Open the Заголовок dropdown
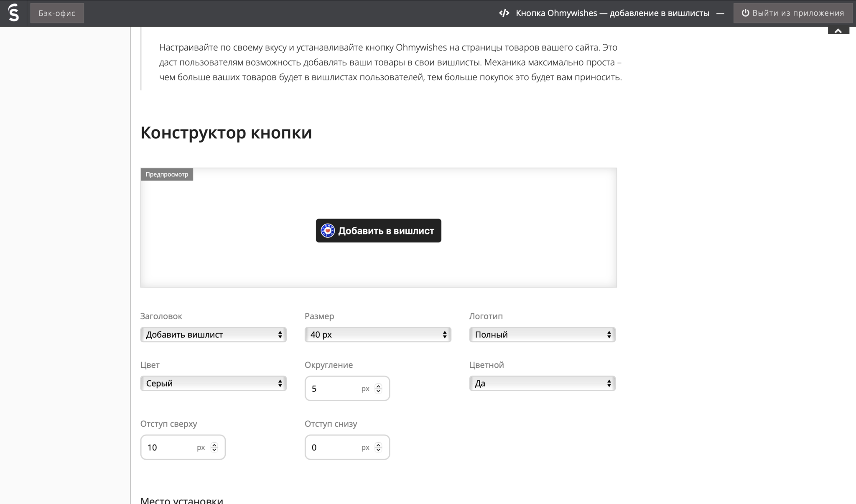The image size is (856, 504). (214, 334)
